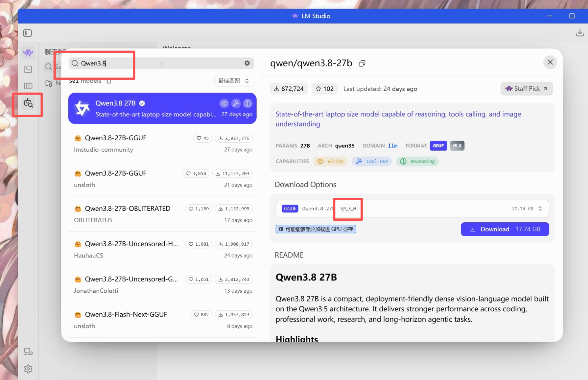Select "Qwen3.8-27B-GGUF" by lmstudio-community
The image size is (588, 380).
pos(162,144)
